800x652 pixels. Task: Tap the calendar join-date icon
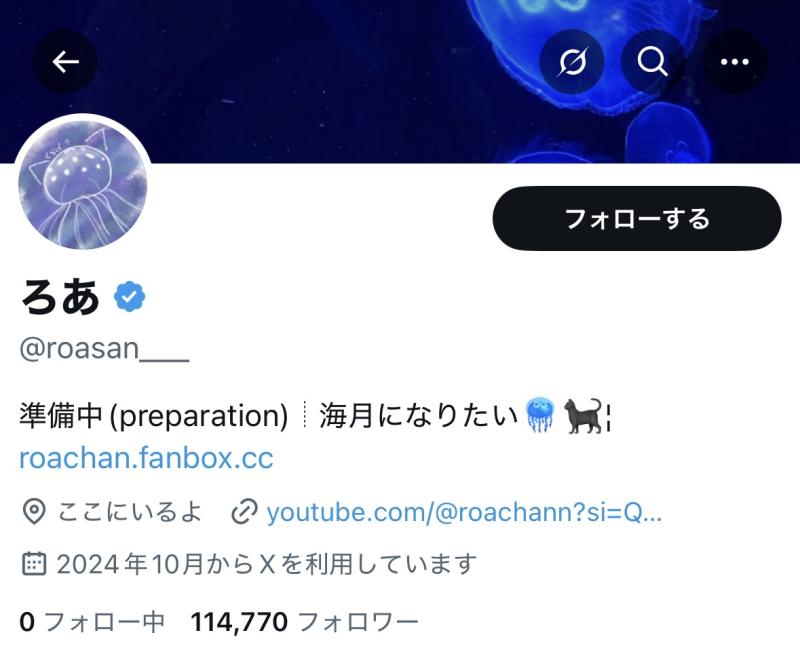34,564
